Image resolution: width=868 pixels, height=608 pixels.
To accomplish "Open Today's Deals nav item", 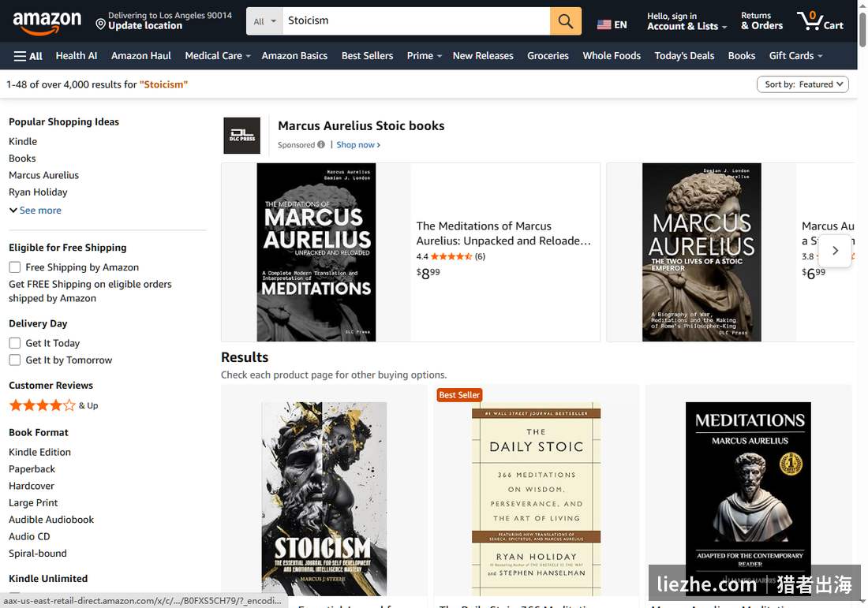I will pos(684,56).
